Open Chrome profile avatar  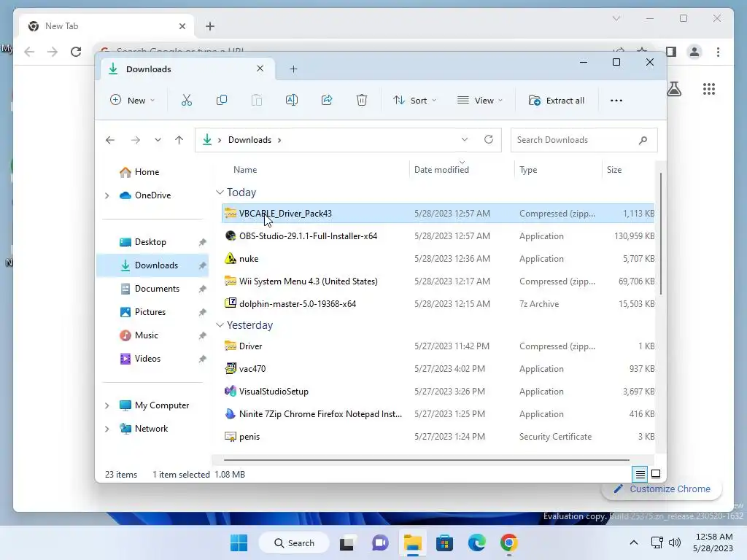(x=694, y=52)
